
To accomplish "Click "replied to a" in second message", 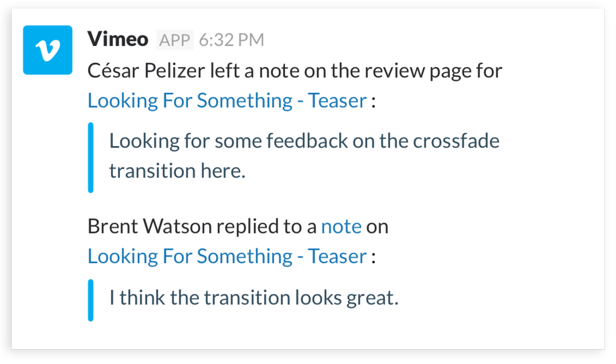I will 267,226.
